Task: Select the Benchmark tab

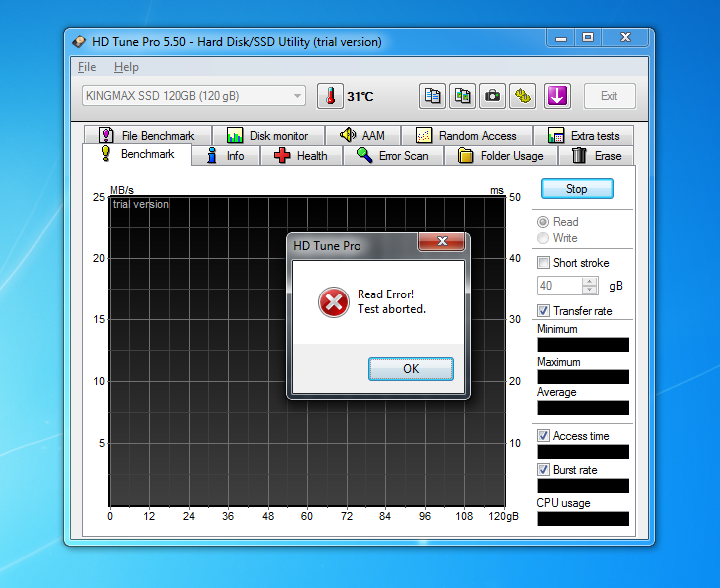Action: (137, 154)
